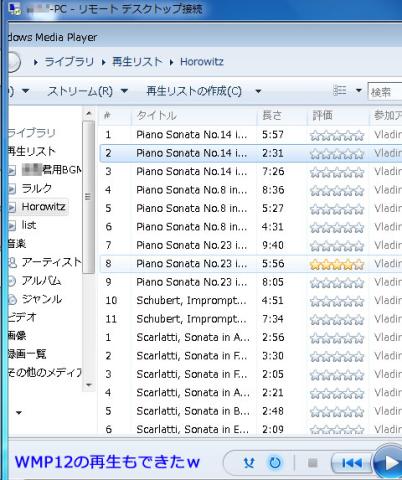Open the 君用BGM playlist
Viewport: 402px width, 480px height.
coord(52,170)
